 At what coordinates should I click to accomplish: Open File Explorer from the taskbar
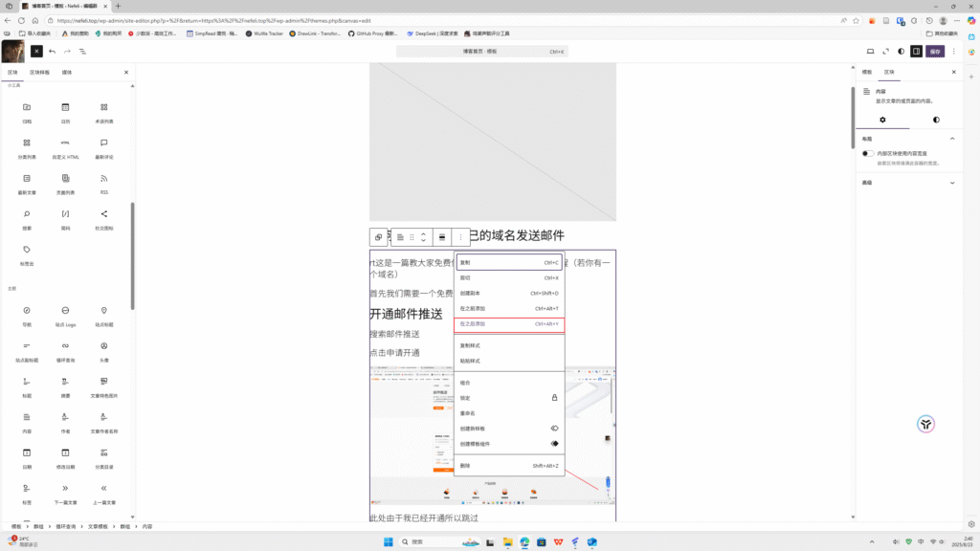pyautogui.click(x=507, y=542)
